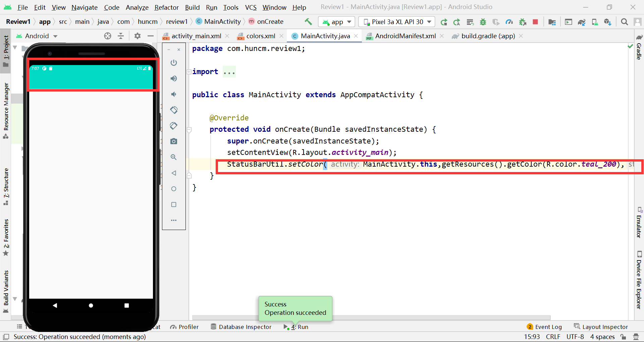644x342 pixels.
Task: Toggle the Resource Manager tool window
Action: tap(6, 110)
